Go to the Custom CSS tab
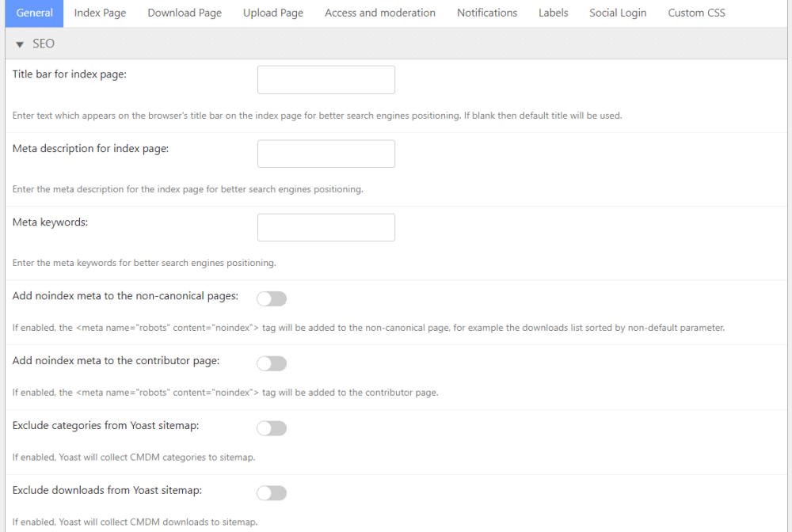 click(x=696, y=13)
